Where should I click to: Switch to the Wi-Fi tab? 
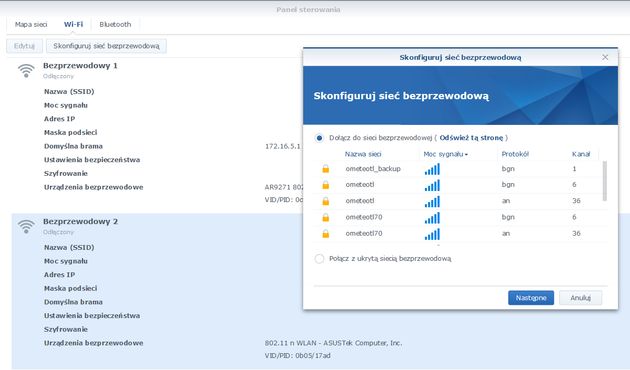tap(74, 25)
